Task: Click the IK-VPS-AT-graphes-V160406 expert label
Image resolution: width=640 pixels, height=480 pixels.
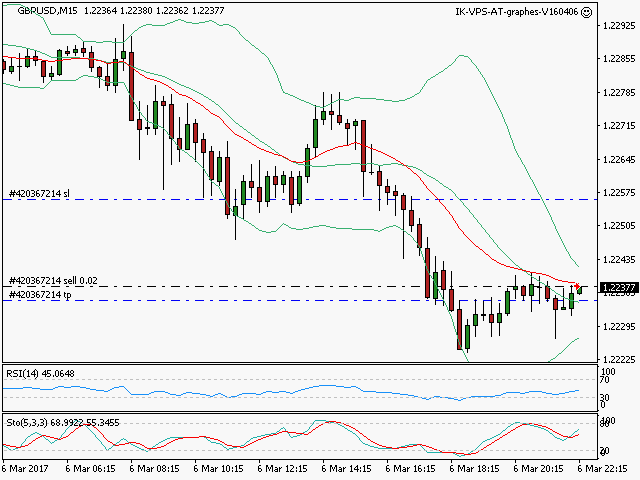Action: point(517,12)
